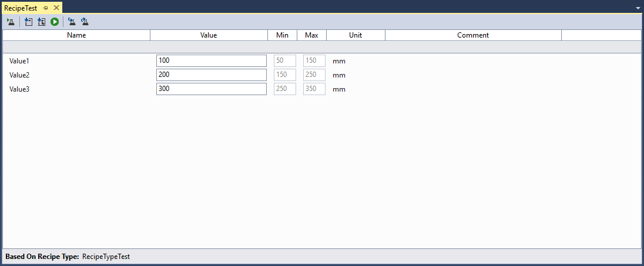The image size is (644, 266).
Task: Click the Name column header
Action: coord(76,35)
